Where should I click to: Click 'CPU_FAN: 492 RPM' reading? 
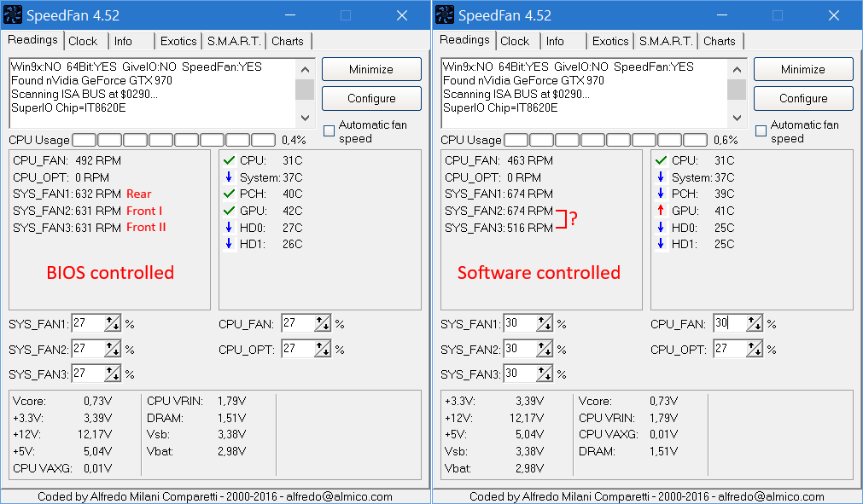(x=67, y=161)
